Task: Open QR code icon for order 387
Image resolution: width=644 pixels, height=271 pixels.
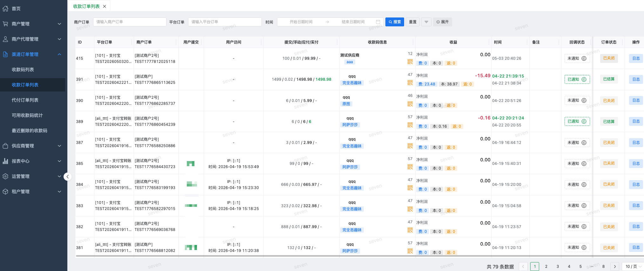Action: point(410,146)
